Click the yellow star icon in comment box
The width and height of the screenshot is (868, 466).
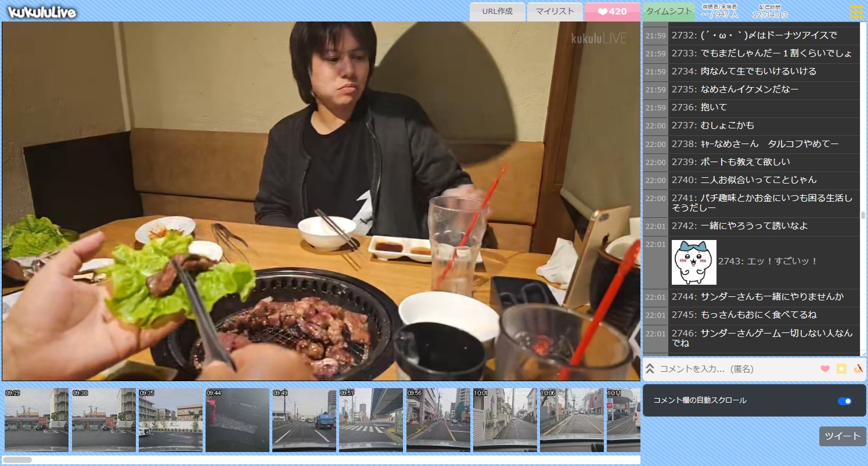841,369
